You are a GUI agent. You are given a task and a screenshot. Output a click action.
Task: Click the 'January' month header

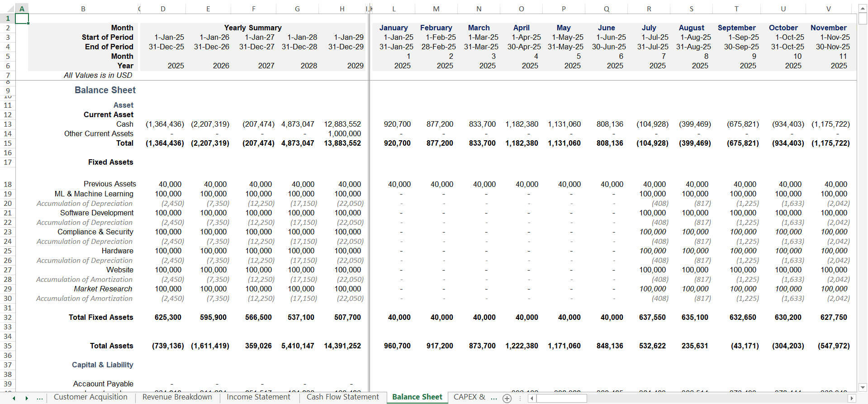point(394,28)
